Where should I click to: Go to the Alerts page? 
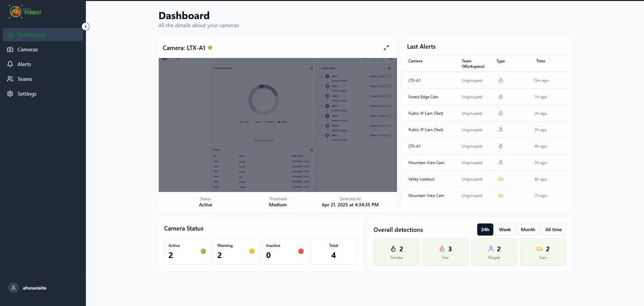pos(42,64)
